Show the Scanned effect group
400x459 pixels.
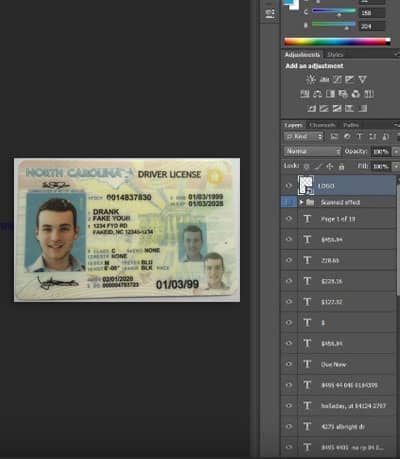coord(289,202)
